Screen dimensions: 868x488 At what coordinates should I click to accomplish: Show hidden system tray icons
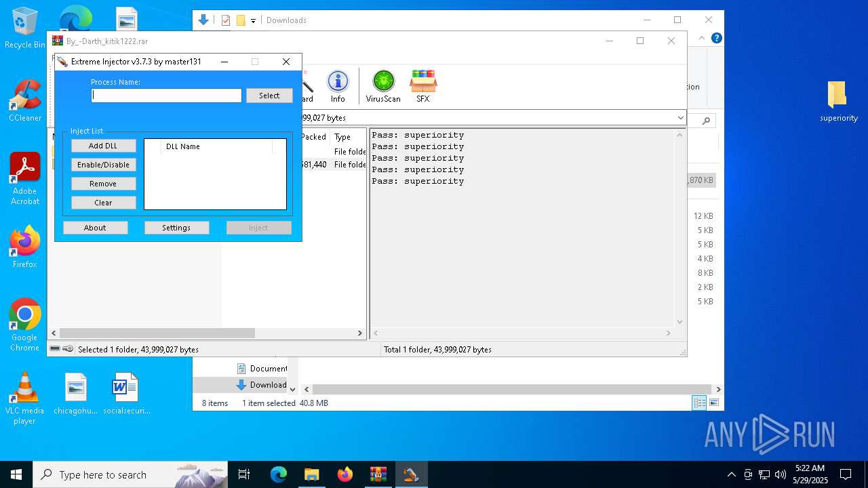731,474
